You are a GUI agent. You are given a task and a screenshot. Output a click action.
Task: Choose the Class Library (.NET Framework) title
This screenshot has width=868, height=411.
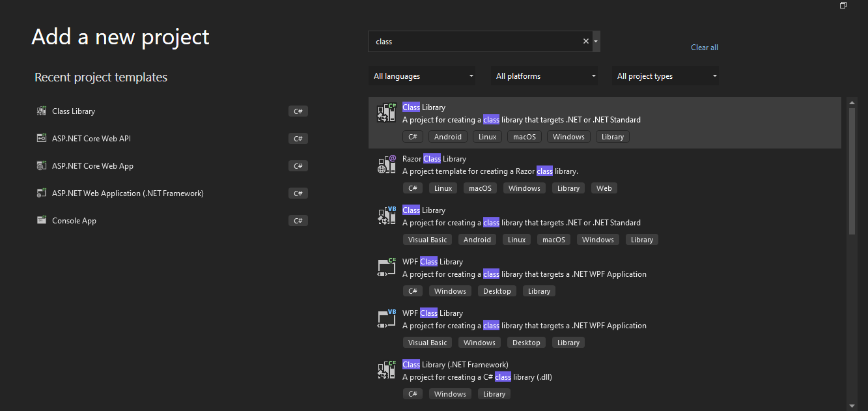(x=455, y=365)
